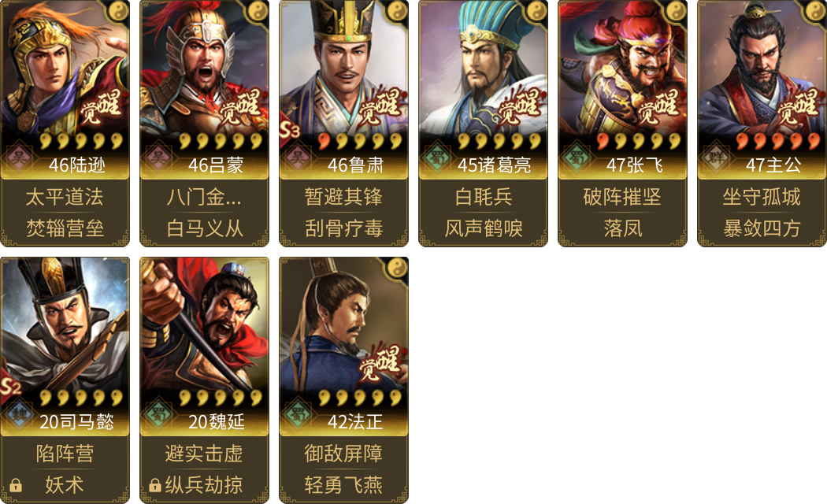Select the 轻勇飞燕 skill under 法正

pyautogui.click(x=344, y=485)
